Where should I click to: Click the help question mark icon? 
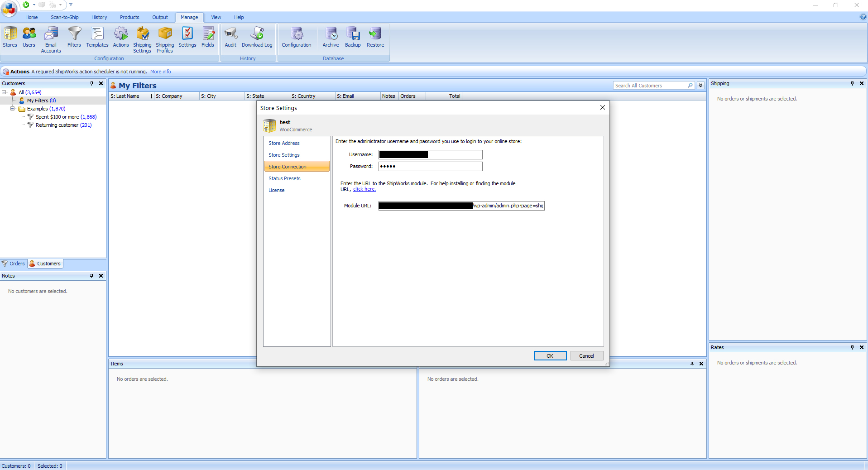tap(863, 17)
